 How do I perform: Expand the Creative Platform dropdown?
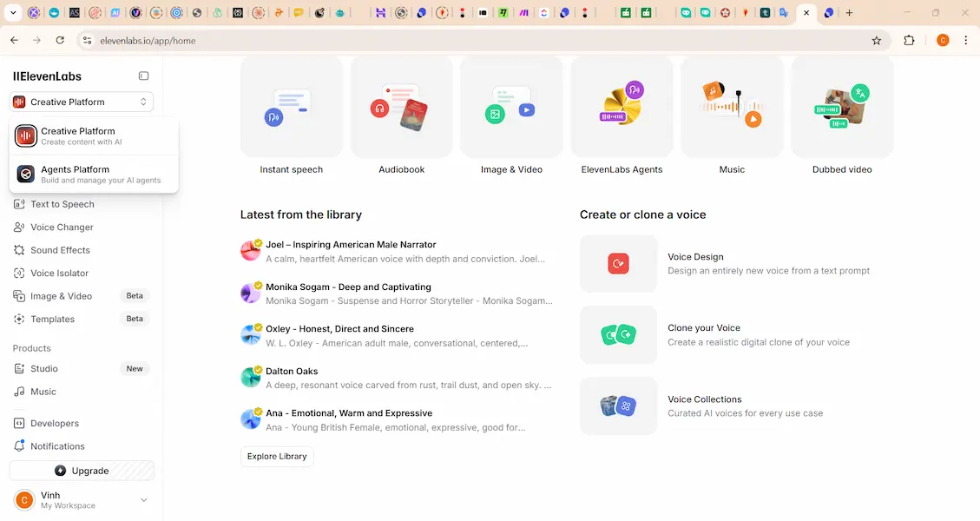click(82, 102)
